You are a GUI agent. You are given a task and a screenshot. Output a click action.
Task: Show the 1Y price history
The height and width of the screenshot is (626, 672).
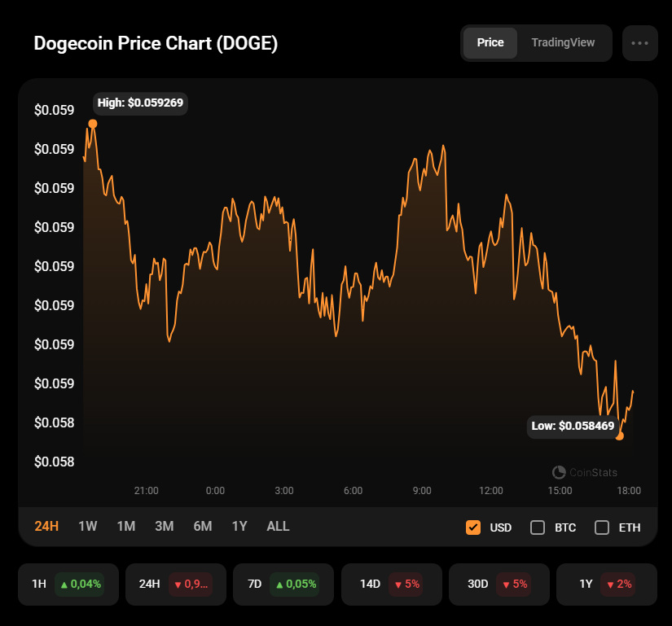(x=239, y=527)
